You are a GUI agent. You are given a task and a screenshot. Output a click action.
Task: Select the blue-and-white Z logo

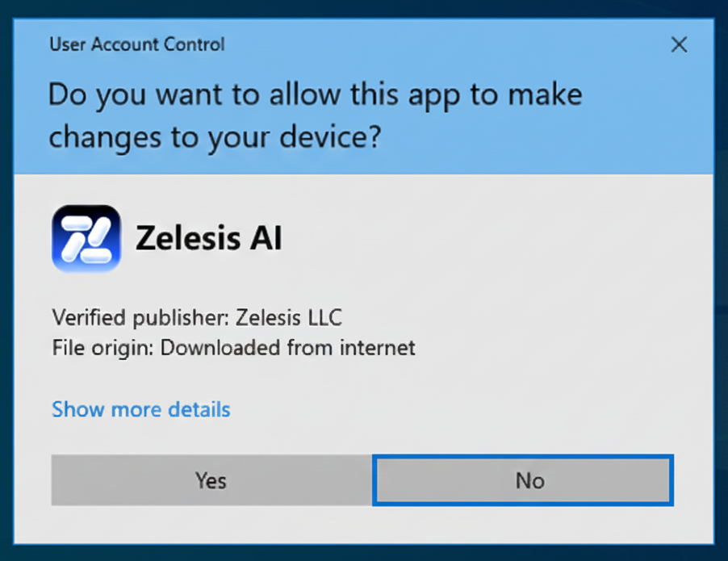click(x=86, y=238)
